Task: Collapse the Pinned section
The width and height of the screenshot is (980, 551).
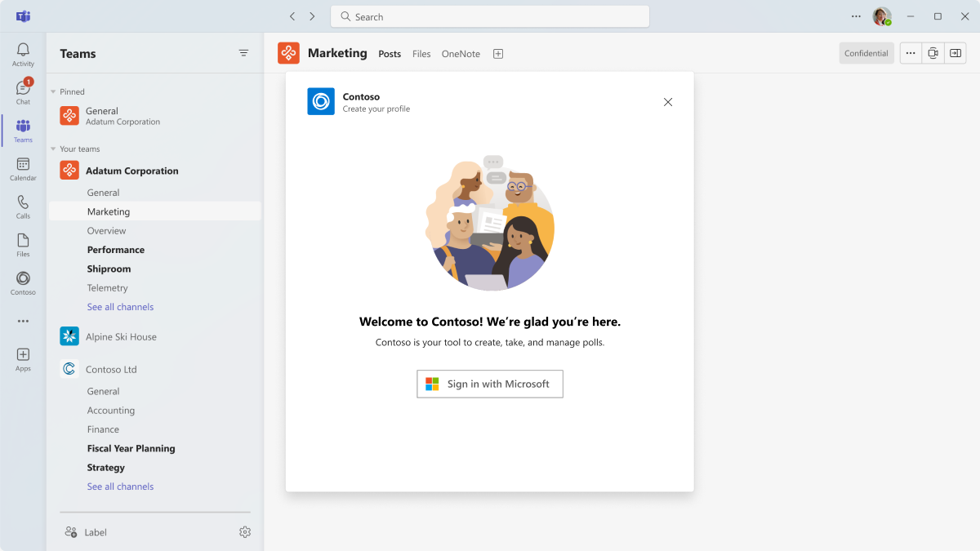Action: click(x=54, y=92)
